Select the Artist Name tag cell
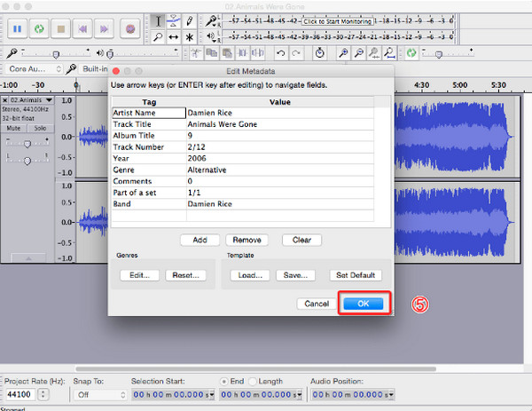Viewport: 532px width, 411px height. pos(149,113)
